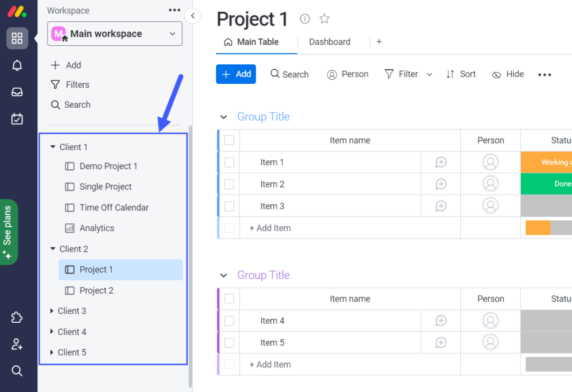Screen dimensions: 572x392
Task: Expand the Client 4 folder
Action: tap(52, 332)
